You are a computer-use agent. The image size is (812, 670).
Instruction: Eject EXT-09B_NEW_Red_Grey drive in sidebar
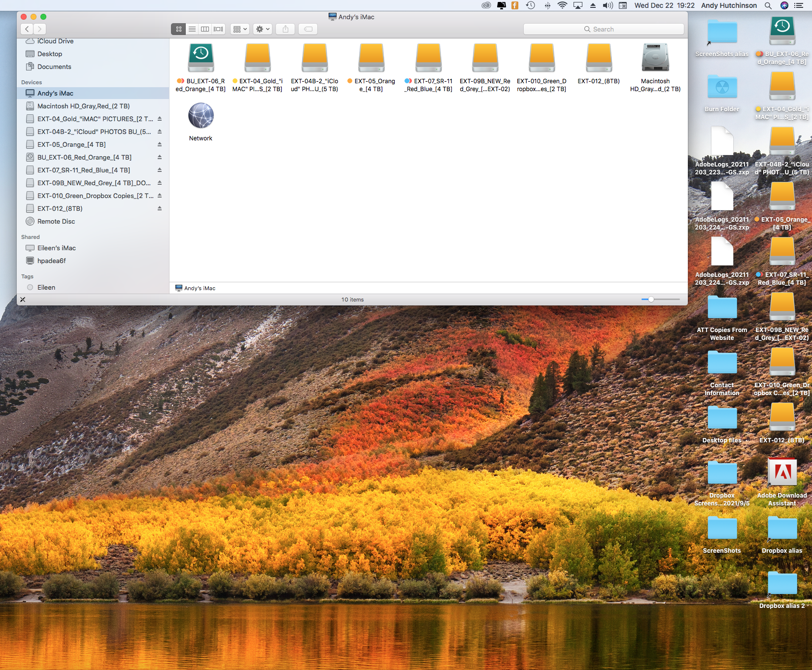(160, 183)
